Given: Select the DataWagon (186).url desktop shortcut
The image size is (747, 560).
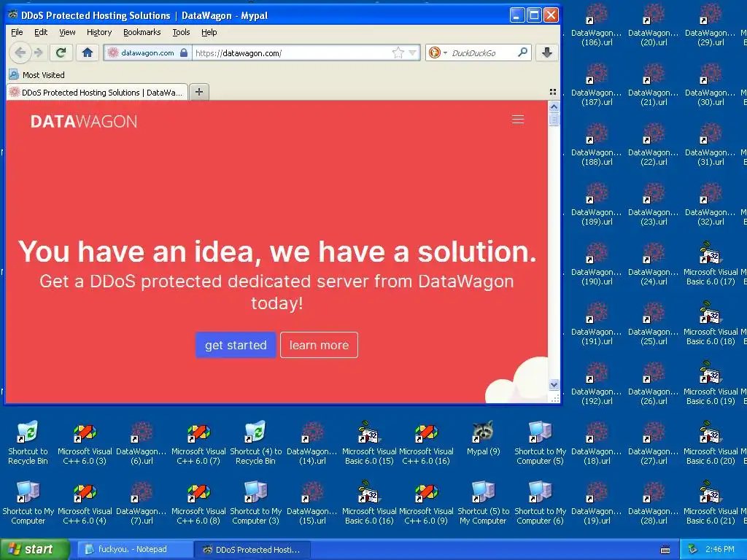Looking at the screenshot, I should point(597,24).
